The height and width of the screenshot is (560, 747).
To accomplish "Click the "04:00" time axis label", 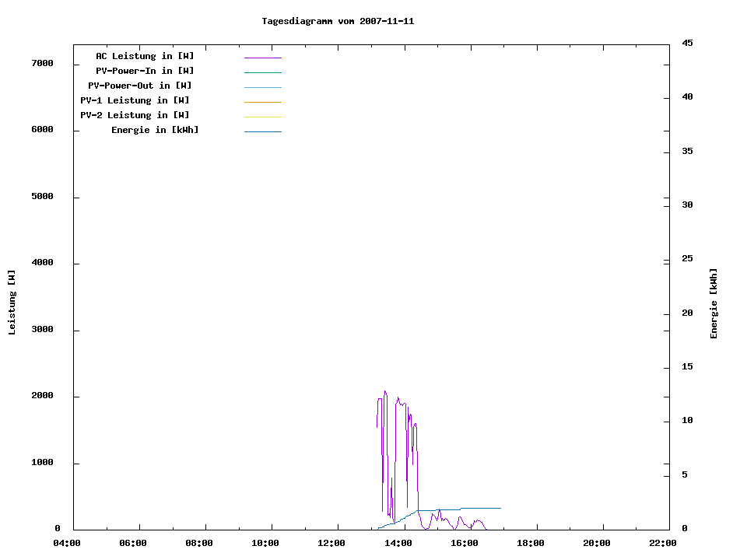I will click(67, 544).
